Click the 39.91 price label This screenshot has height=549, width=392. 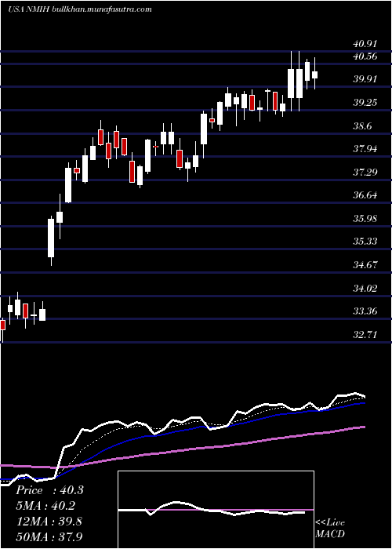click(x=365, y=79)
